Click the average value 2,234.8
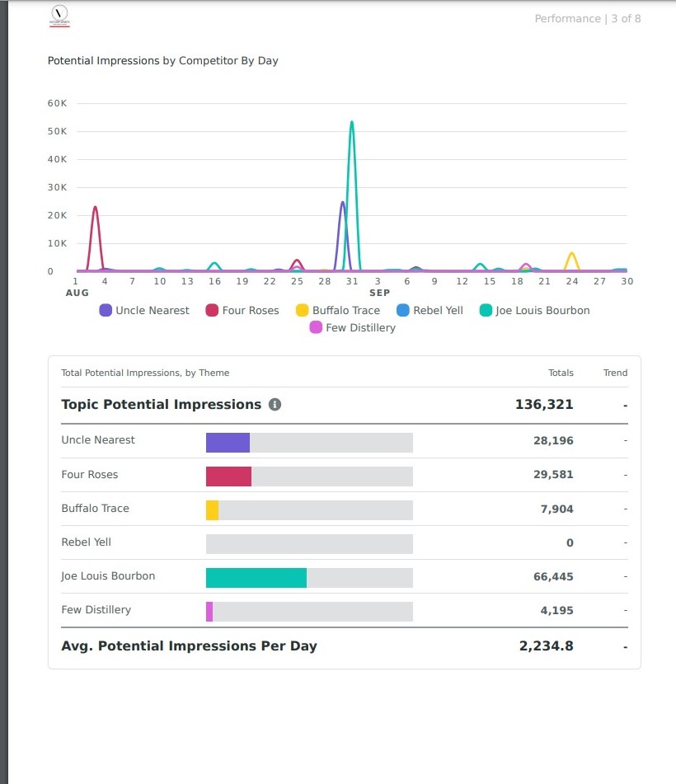This screenshot has height=784, width=676. pos(546,646)
